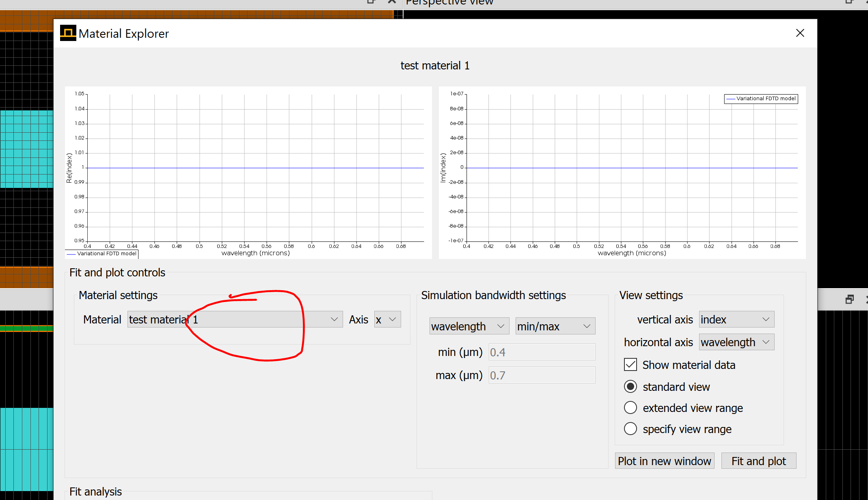Open the horizontal axis wavelength dropdown
The image size is (868, 500).
pyautogui.click(x=736, y=342)
